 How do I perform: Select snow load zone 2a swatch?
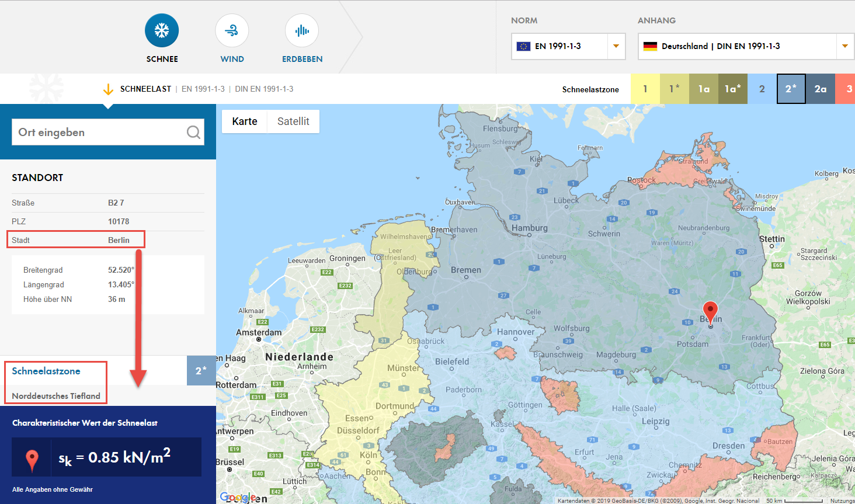coord(821,89)
